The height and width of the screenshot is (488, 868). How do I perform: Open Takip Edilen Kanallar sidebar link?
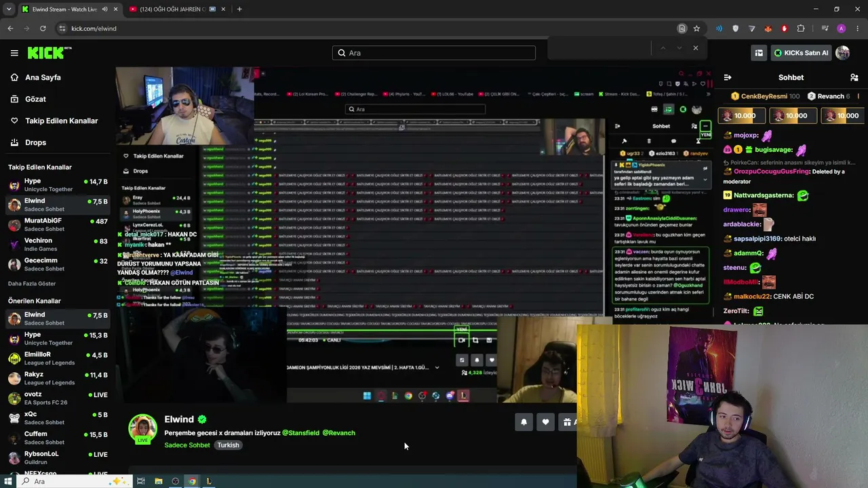[x=61, y=121]
